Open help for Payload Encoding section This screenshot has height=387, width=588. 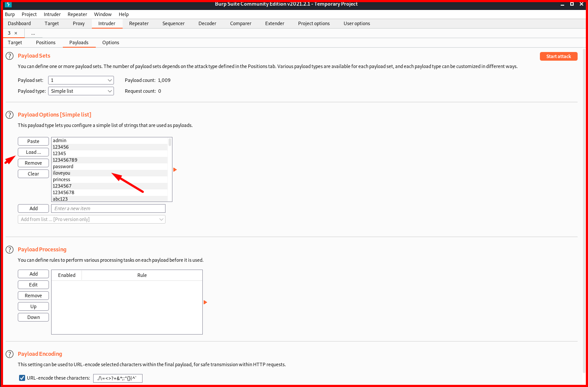9,354
